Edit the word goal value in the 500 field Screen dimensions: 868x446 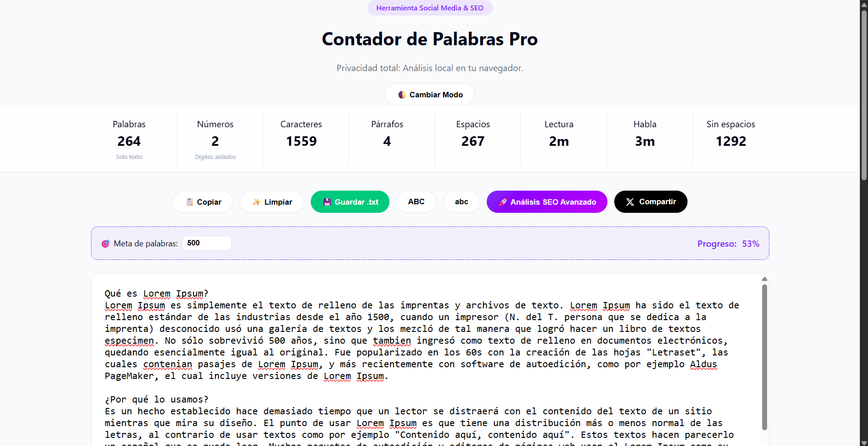coord(206,243)
